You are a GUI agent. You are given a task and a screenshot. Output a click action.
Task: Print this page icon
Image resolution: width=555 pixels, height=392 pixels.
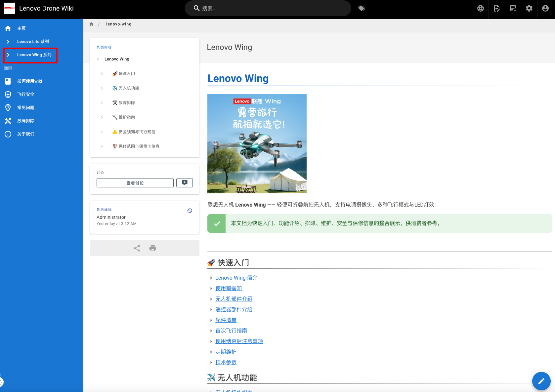point(153,248)
